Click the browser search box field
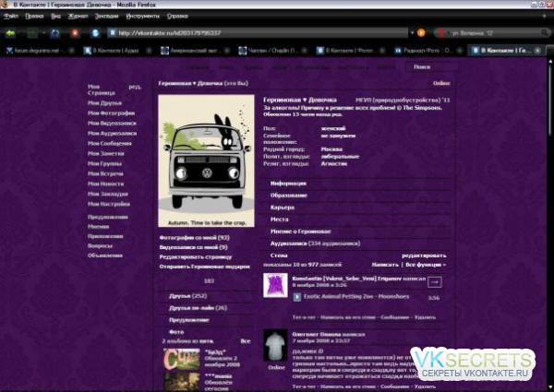The image size is (554, 392). [x=493, y=33]
